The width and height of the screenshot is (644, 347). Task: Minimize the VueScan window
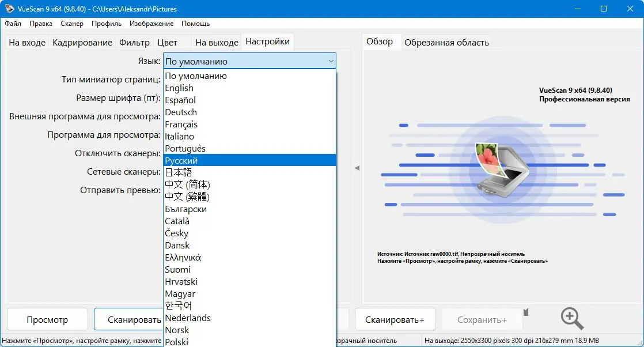(x=577, y=9)
